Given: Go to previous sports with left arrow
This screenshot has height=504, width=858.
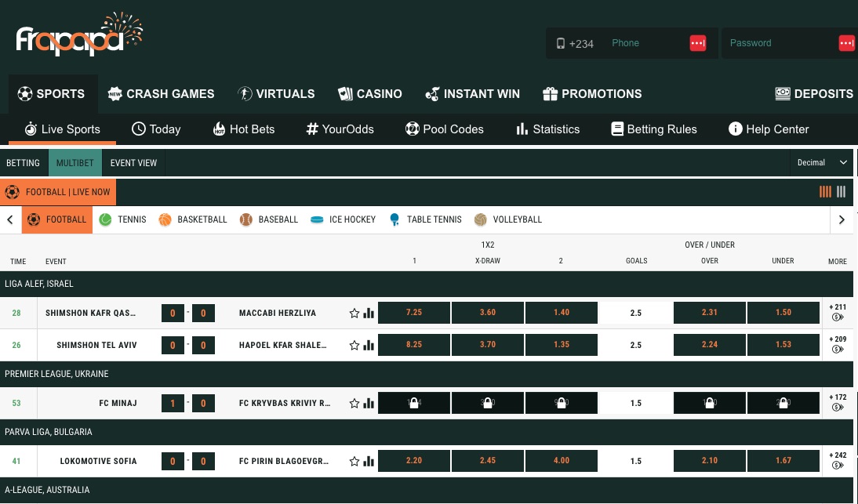Looking at the screenshot, I should coord(10,219).
